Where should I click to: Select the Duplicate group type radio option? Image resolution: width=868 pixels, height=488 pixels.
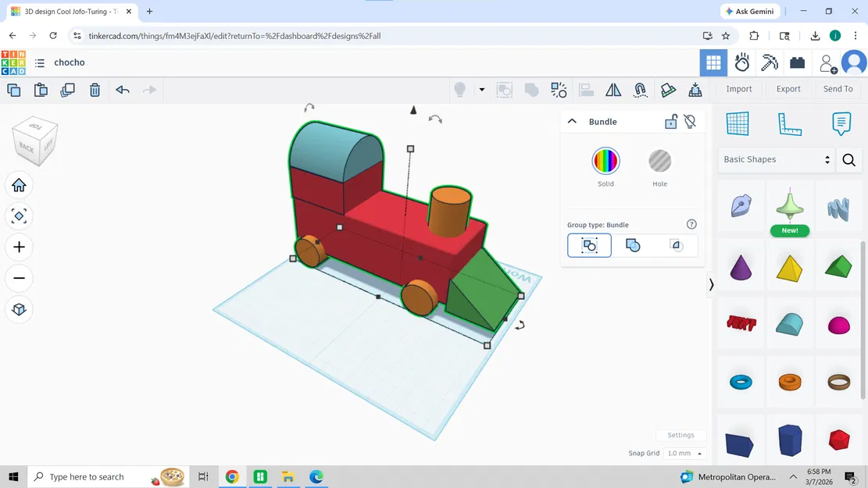coord(633,245)
